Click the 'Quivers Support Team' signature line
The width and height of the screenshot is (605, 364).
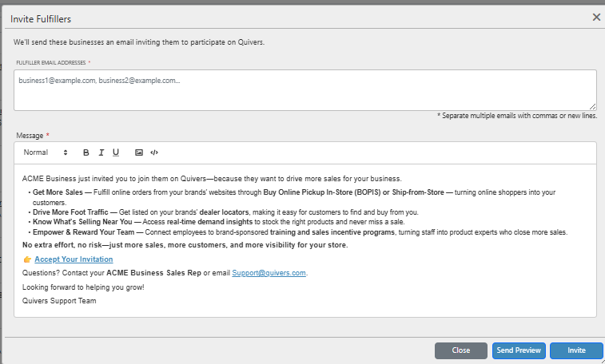59,301
